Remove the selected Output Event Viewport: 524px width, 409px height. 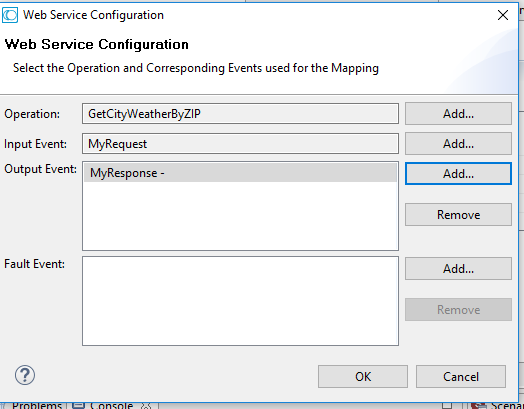[x=458, y=215]
